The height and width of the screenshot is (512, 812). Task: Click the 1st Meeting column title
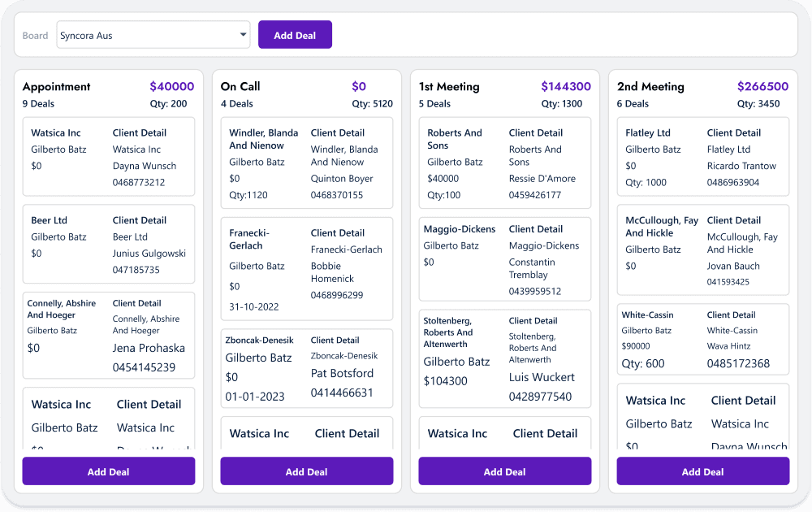449,87
